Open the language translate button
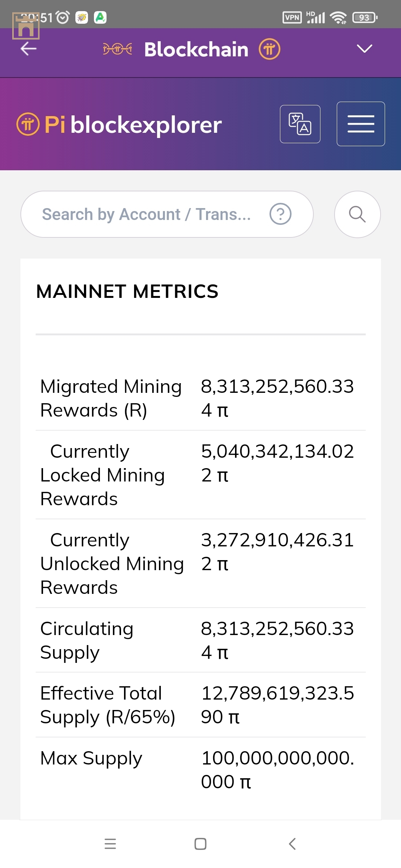The width and height of the screenshot is (401, 868). click(300, 124)
